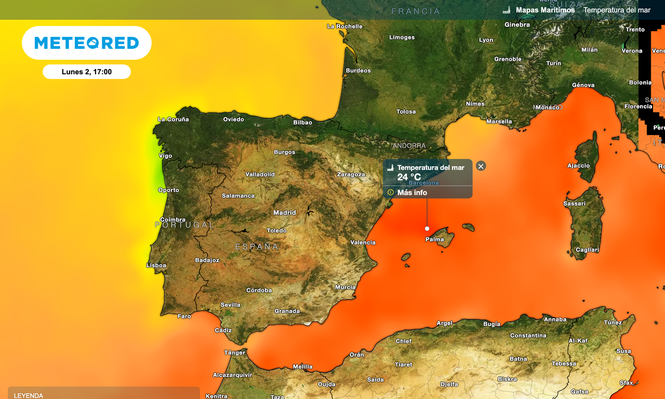
Task: Click the Valladolid city label
Action: coord(260,174)
